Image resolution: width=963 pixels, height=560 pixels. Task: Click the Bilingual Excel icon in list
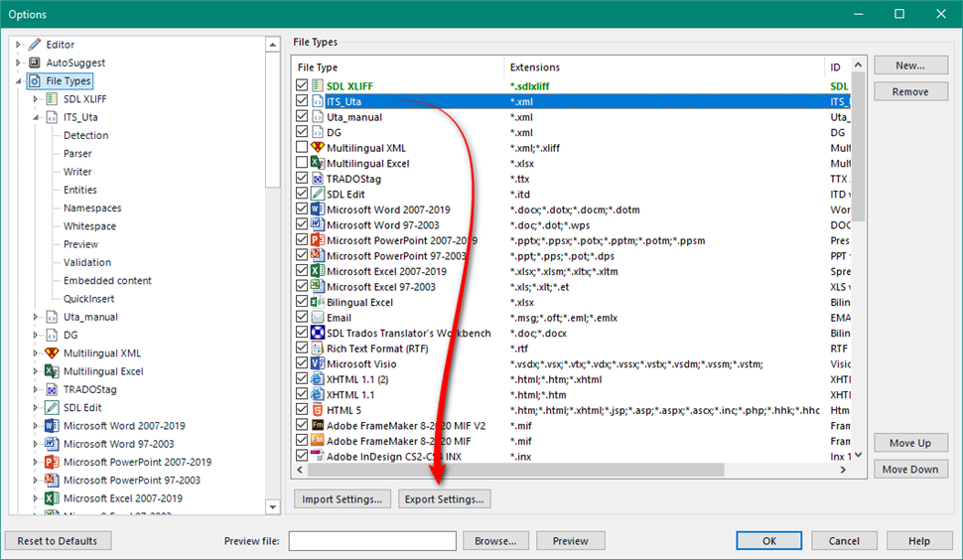point(318,302)
